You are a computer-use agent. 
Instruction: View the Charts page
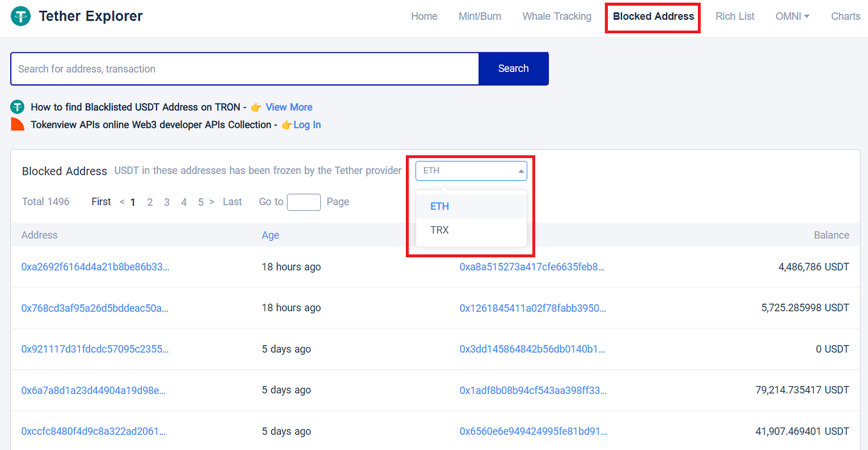click(x=845, y=16)
